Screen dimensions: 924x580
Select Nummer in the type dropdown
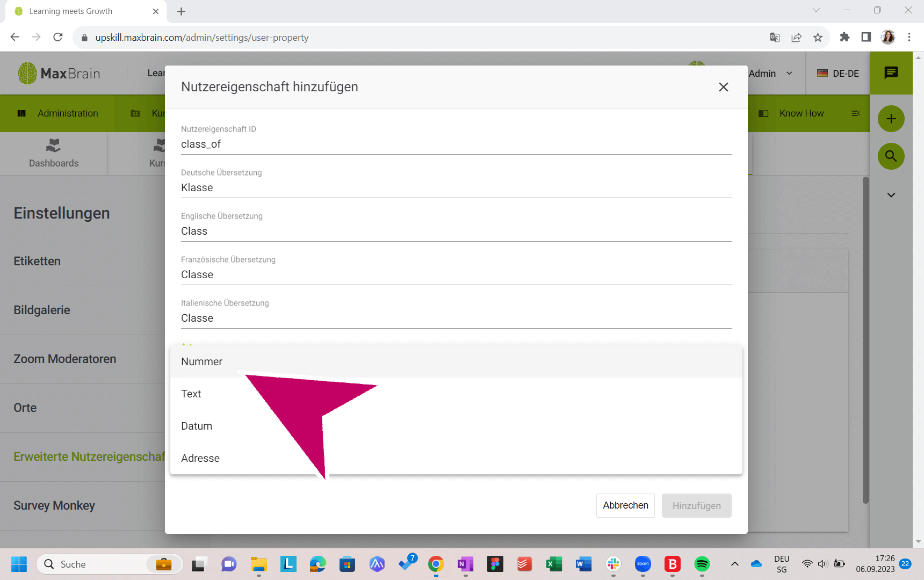coord(456,361)
